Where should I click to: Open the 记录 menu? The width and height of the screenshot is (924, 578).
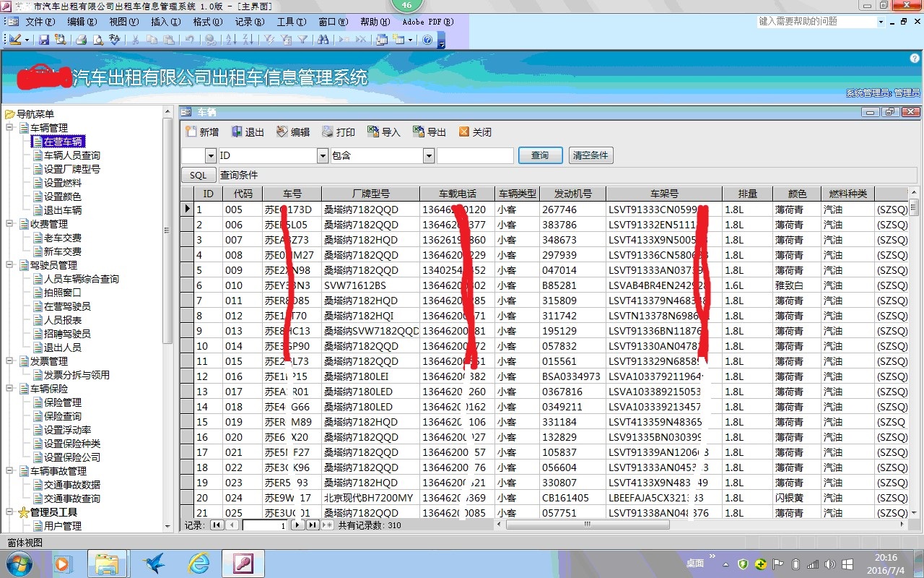pos(249,22)
